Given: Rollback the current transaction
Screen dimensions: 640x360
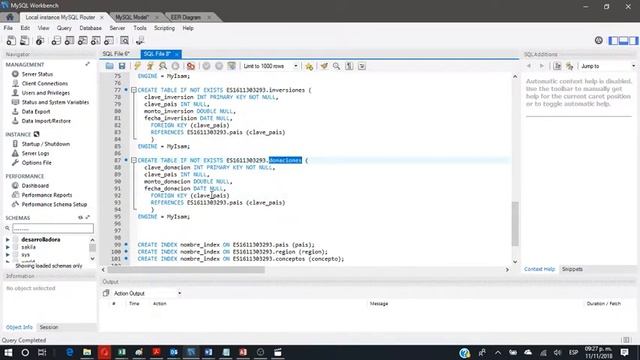Looking at the screenshot, I should point(219,66).
